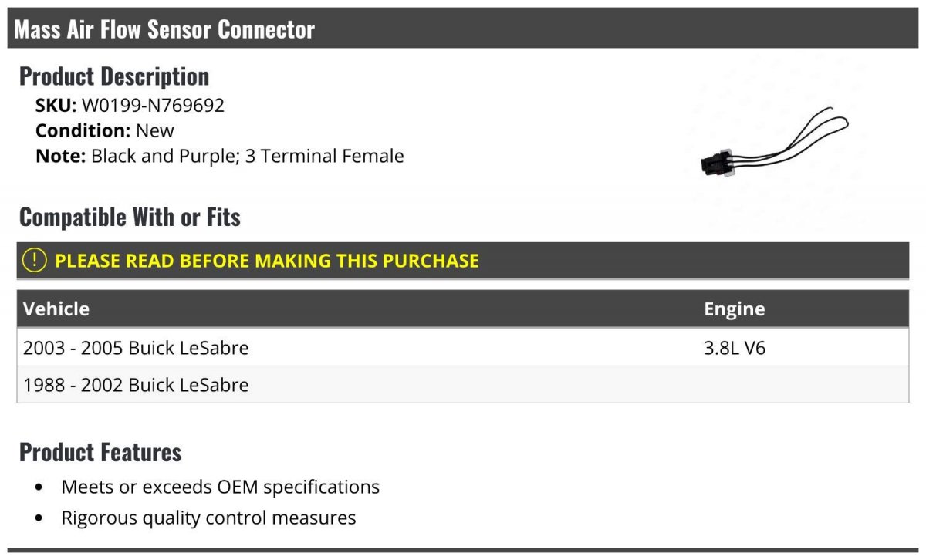
Task: Click the Vehicle column header
Action: pyautogui.click(x=56, y=309)
